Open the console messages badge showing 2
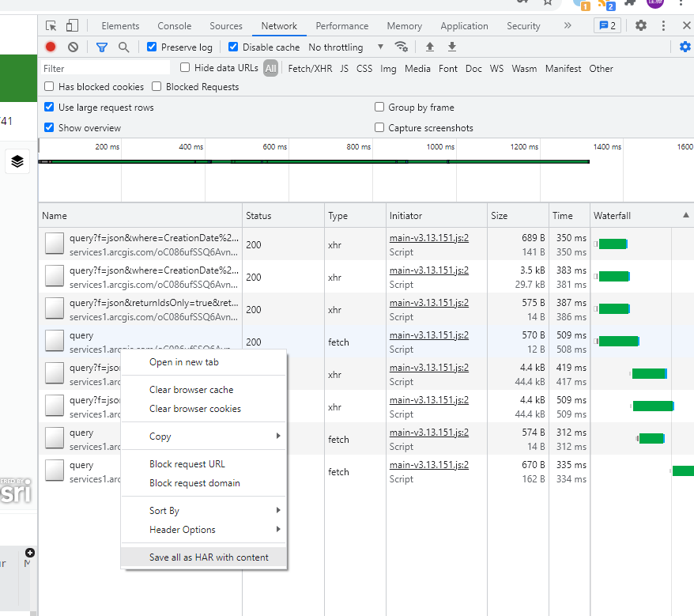 [607, 25]
